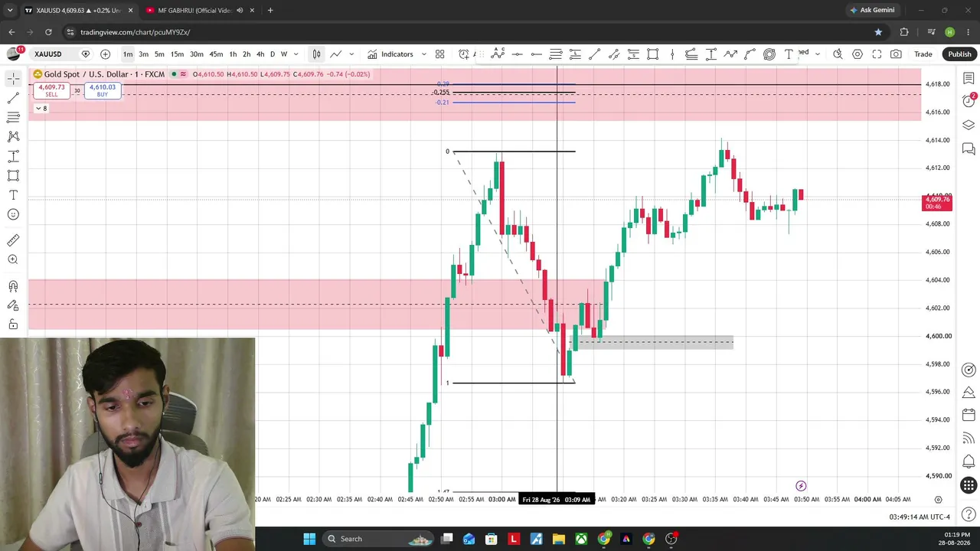The height and width of the screenshot is (551, 980).
Task: Open the emoji and stickers tool
Action: pos(13,214)
